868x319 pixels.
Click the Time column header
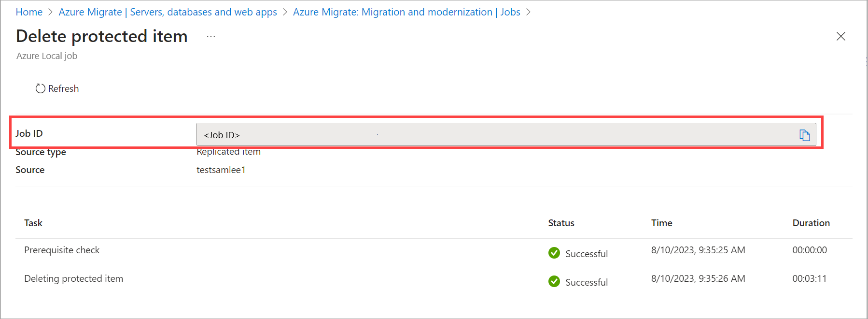(661, 223)
